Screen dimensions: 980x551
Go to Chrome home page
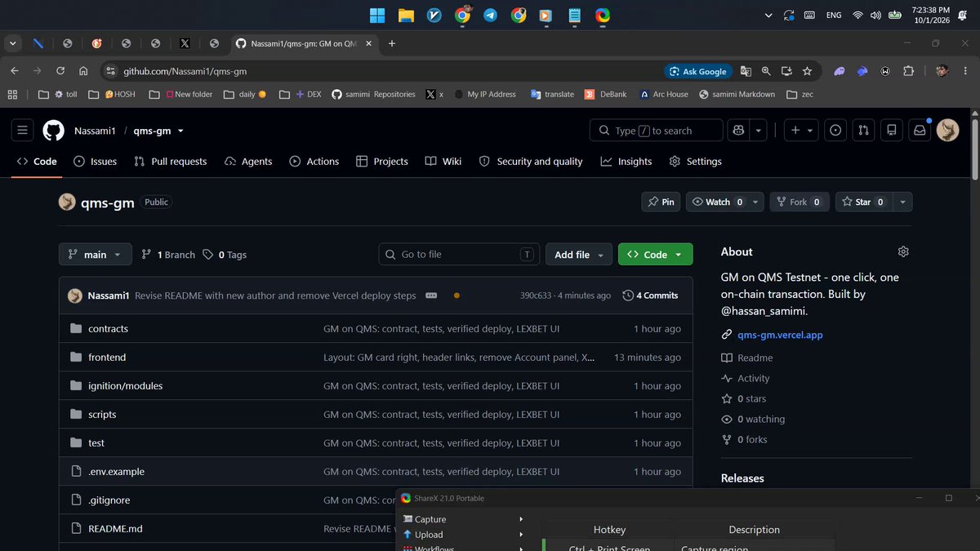tap(83, 71)
